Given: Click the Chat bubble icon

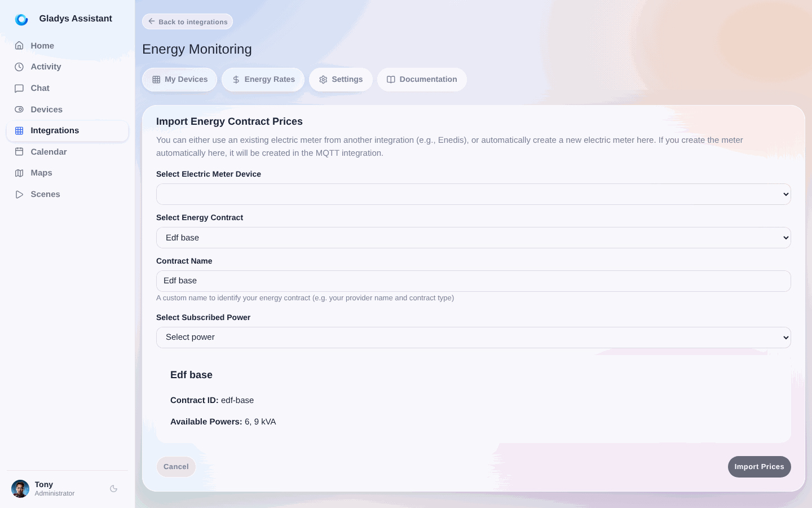Looking at the screenshot, I should [19, 88].
